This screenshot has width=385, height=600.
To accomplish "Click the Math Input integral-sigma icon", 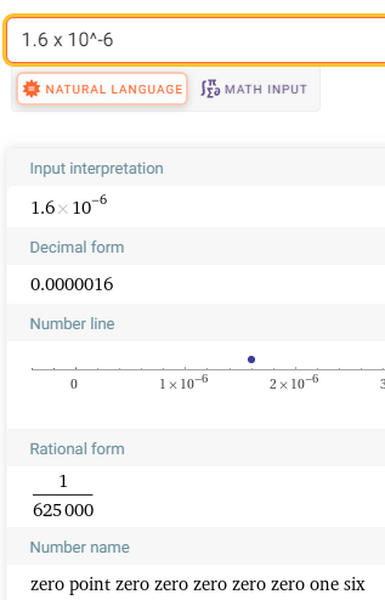I will (x=210, y=89).
